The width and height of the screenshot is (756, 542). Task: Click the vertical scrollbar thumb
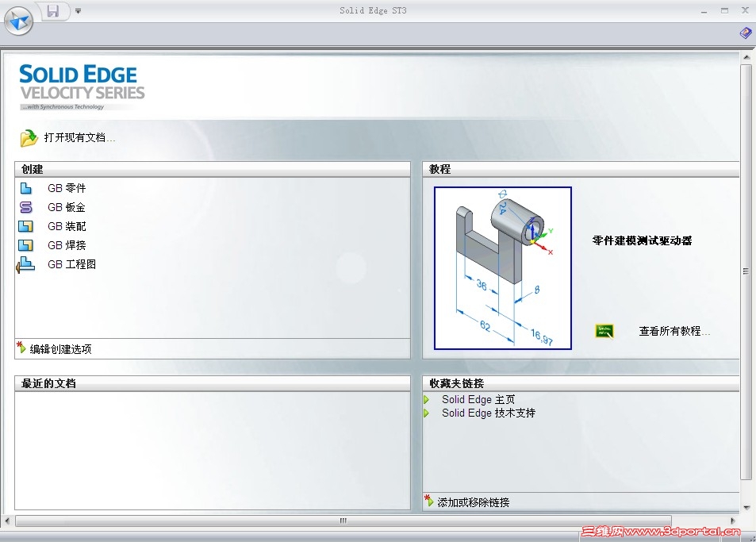(x=746, y=271)
